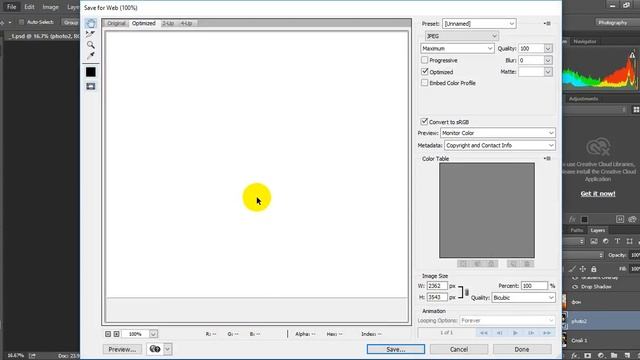Select the Zoom tool magnifier
The width and height of the screenshot is (640, 360).
[x=91, y=44]
